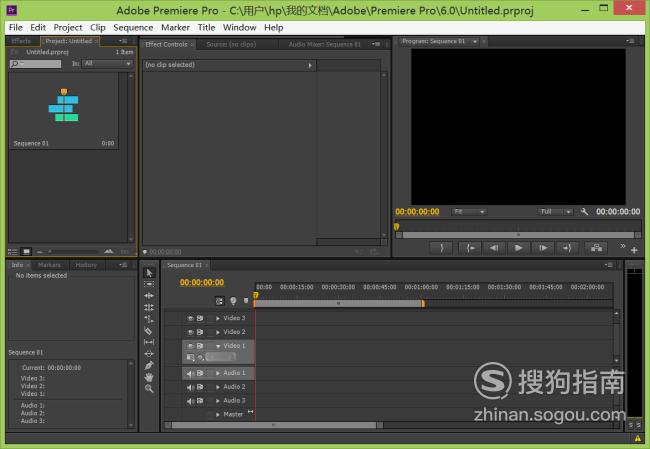Screen dimensions: 650x449
Task: Expand the Video 3 track
Action: tap(218, 318)
